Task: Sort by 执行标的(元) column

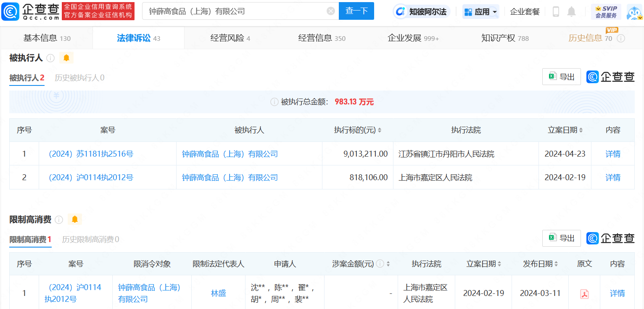Action: coord(380,131)
